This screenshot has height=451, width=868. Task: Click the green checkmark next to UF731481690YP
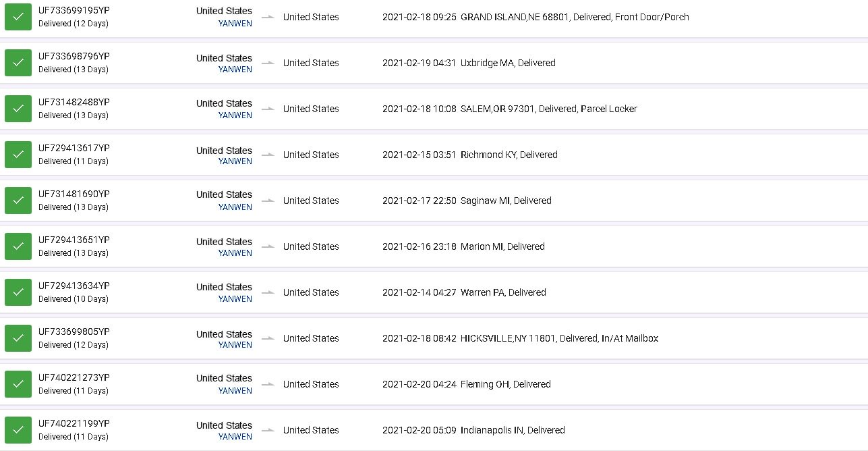coord(18,201)
